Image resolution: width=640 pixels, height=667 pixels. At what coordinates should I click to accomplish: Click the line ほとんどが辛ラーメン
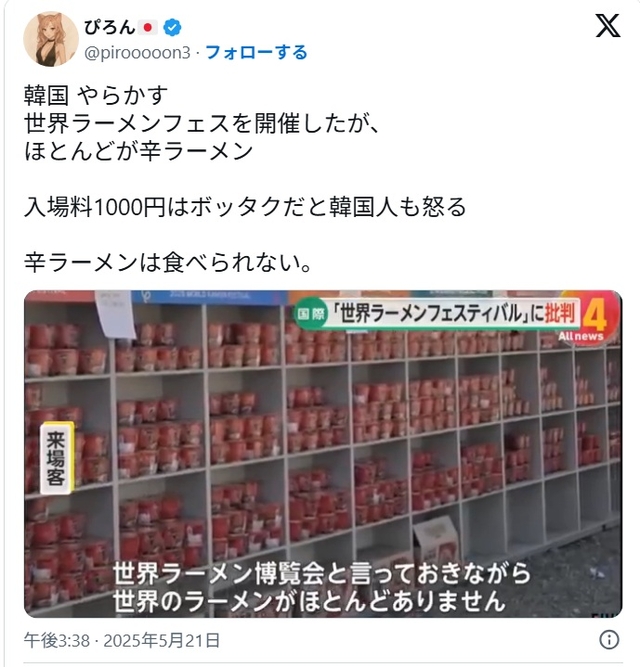click(x=138, y=151)
